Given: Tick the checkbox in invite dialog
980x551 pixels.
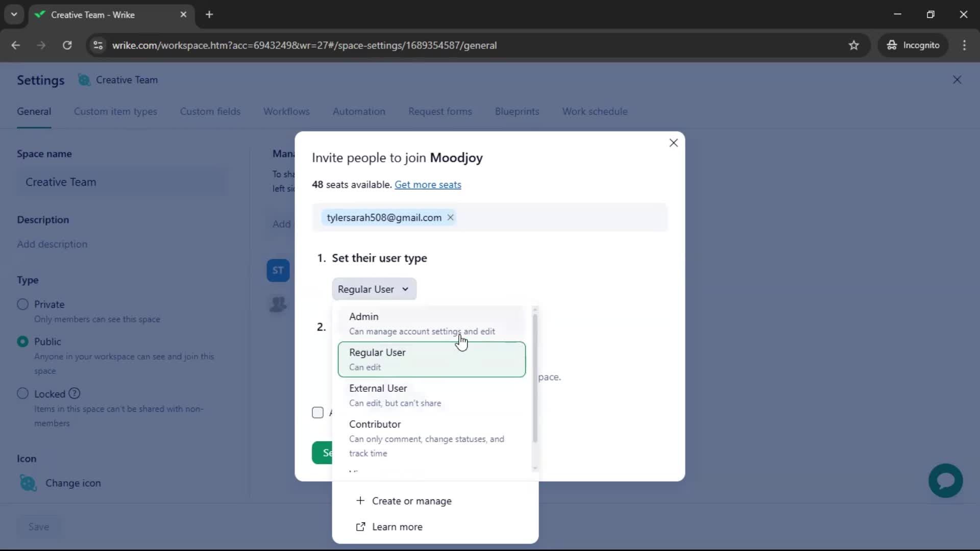Looking at the screenshot, I should tap(317, 412).
